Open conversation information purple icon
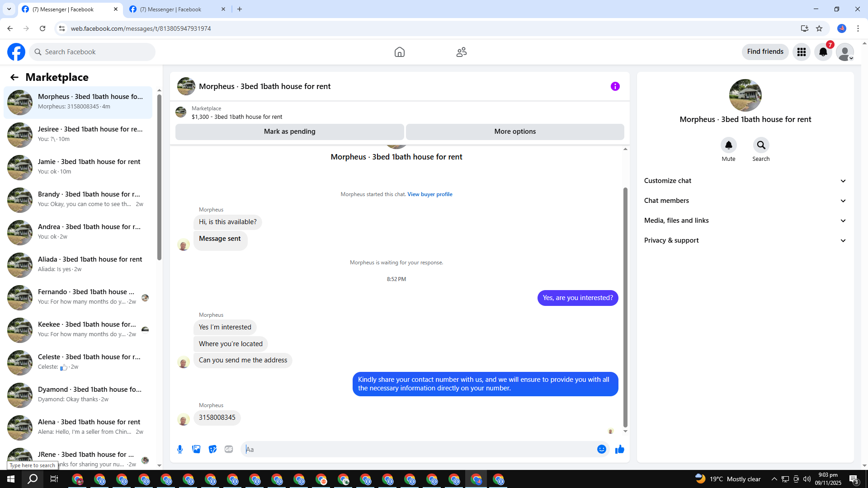The image size is (868, 488). [x=615, y=86]
